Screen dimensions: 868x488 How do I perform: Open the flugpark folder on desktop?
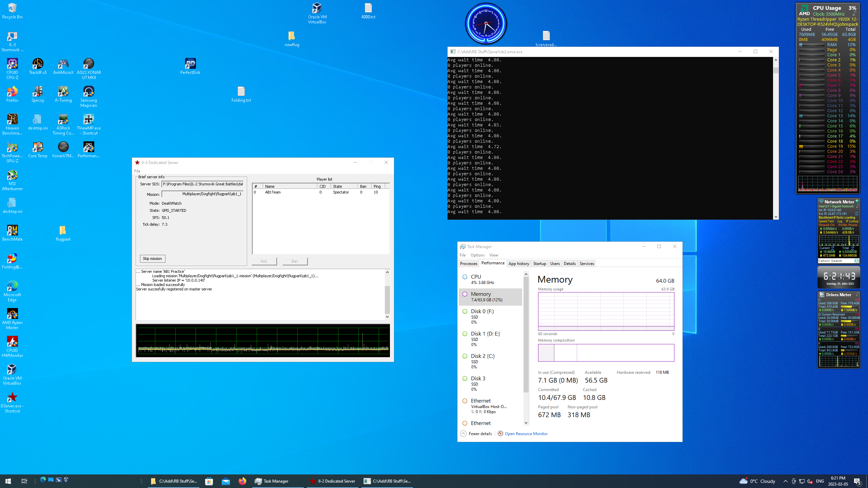click(63, 233)
